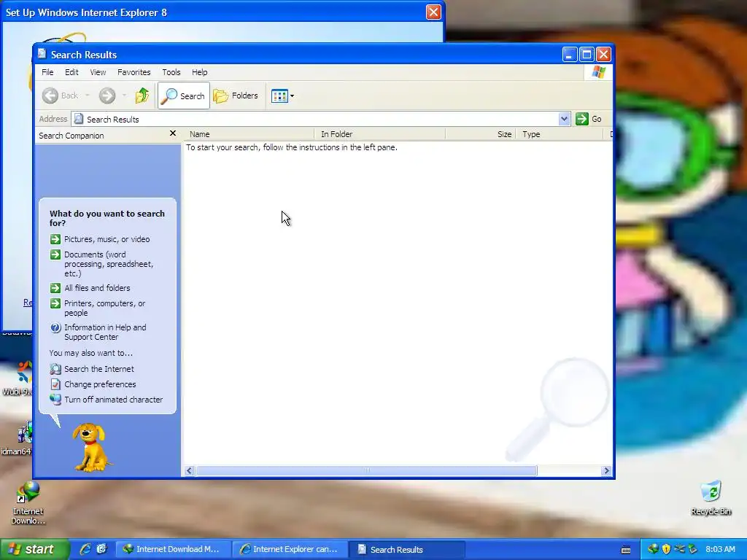This screenshot has width=747, height=560.
Task: Click the Search the Internet icon
Action: click(x=55, y=369)
